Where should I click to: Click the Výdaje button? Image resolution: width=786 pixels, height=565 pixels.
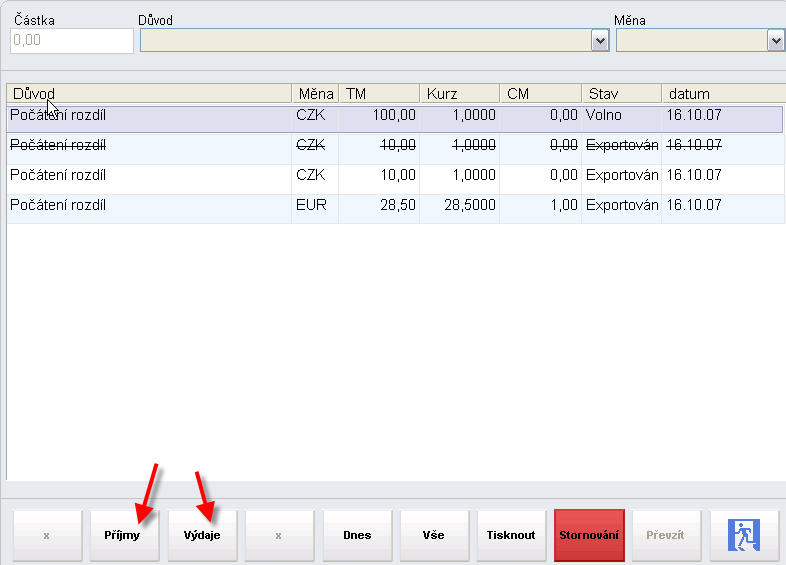coord(202,535)
